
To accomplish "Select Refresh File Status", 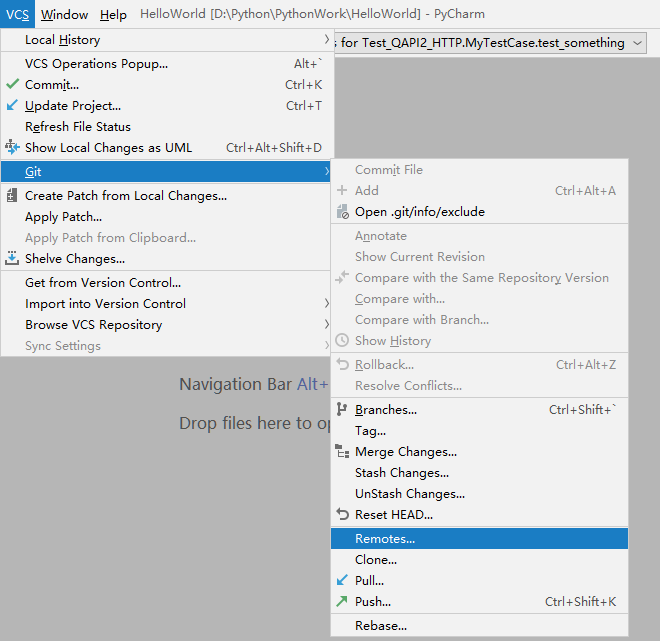I will point(167,127).
